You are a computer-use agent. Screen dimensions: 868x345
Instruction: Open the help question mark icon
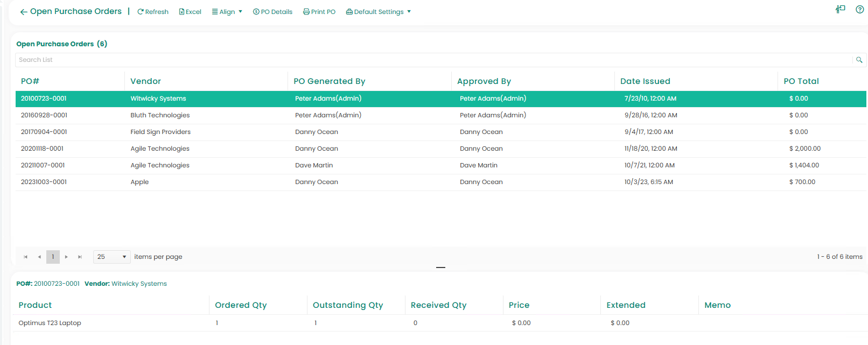pyautogui.click(x=859, y=9)
